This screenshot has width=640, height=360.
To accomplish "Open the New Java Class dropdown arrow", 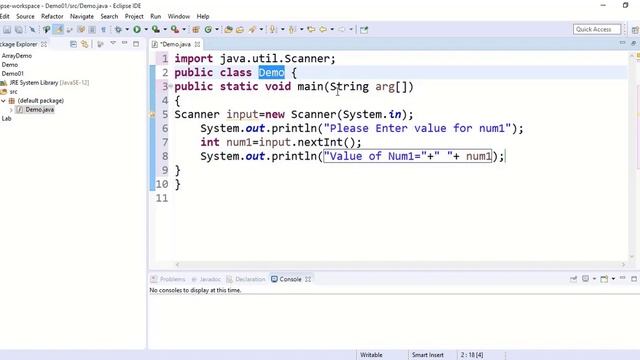I will (x=217, y=29).
